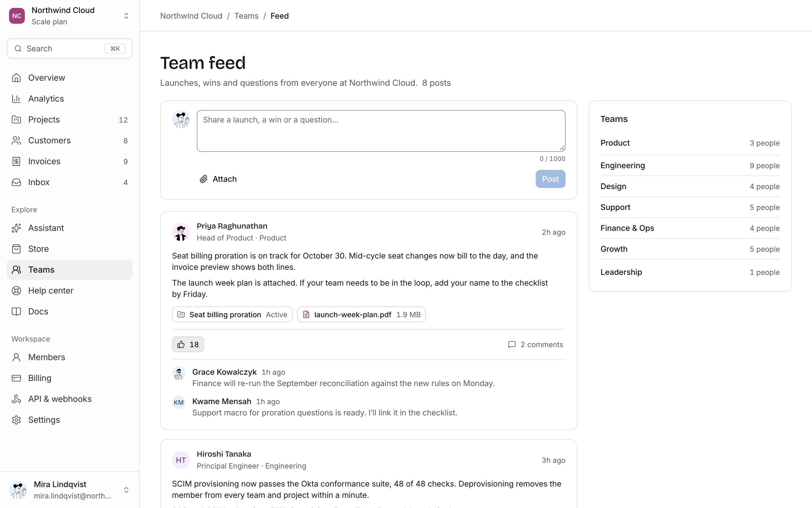Screen dimensions: 812x508
Task: Open the Engineering team row
Action: 690,165
